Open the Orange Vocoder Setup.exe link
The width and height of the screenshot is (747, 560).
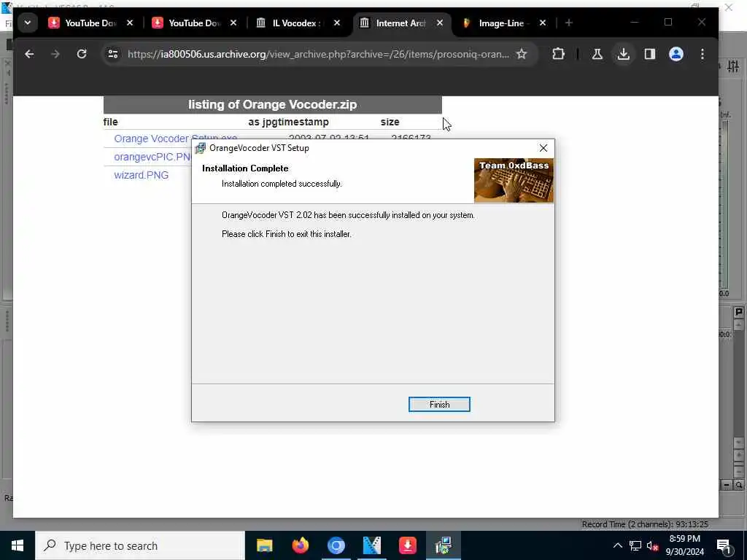tap(175, 139)
